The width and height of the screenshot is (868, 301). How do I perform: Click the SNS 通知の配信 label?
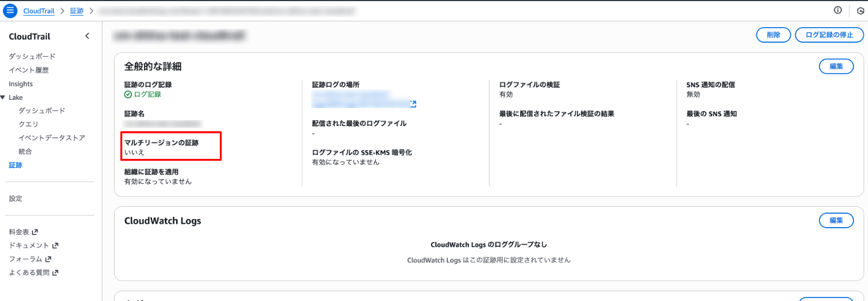711,85
